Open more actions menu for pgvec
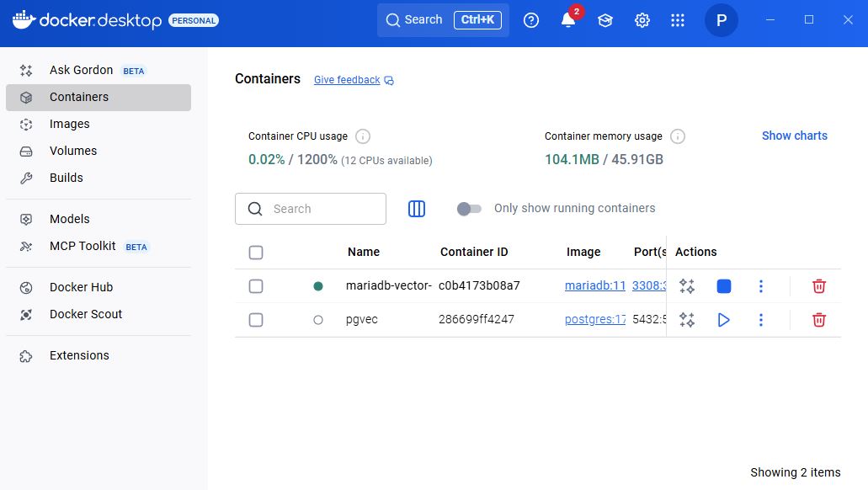Image resolution: width=868 pixels, height=490 pixels. pyautogui.click(x=760, y=320)
